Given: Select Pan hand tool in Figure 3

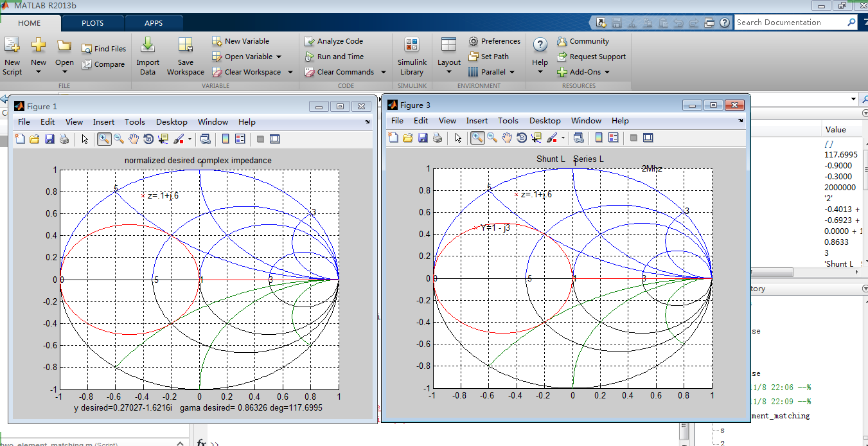Looking at the screenshot, I should (x=507, y=138).
